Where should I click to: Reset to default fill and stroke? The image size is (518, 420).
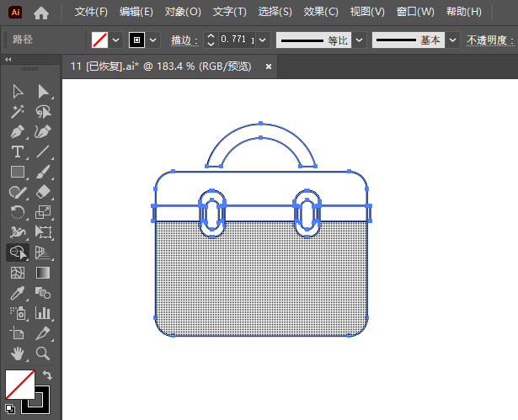[9, 409]
